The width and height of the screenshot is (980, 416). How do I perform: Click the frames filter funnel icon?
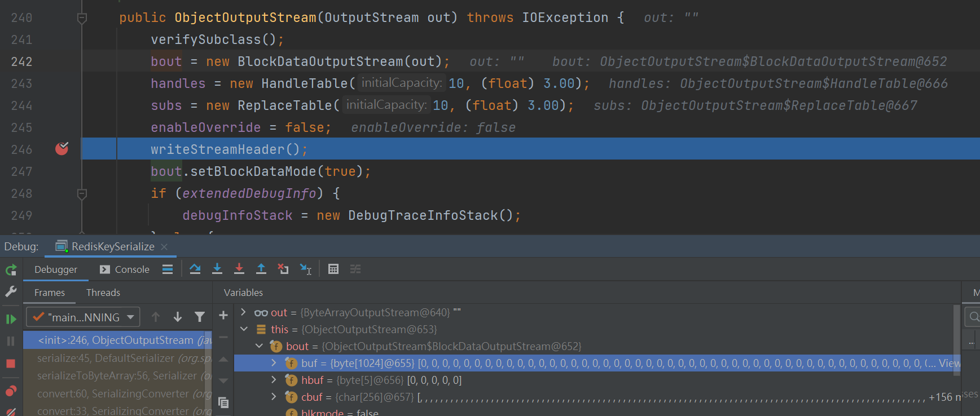[200, 317]
